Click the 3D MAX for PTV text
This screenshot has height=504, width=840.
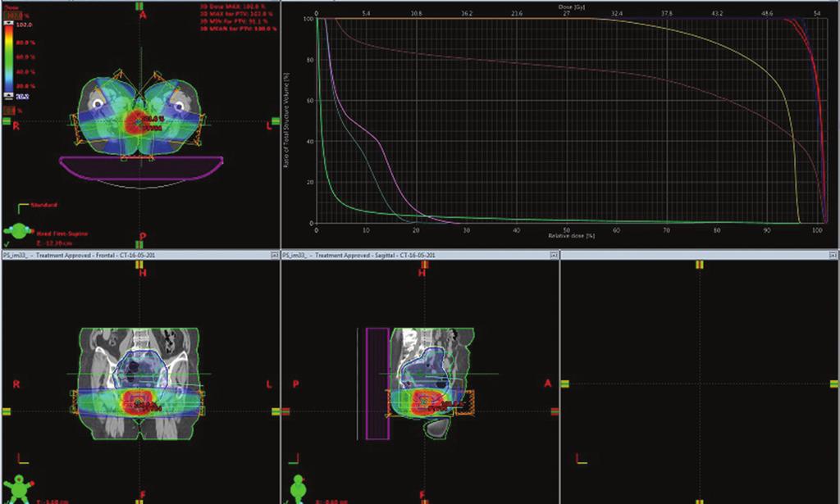237,15
